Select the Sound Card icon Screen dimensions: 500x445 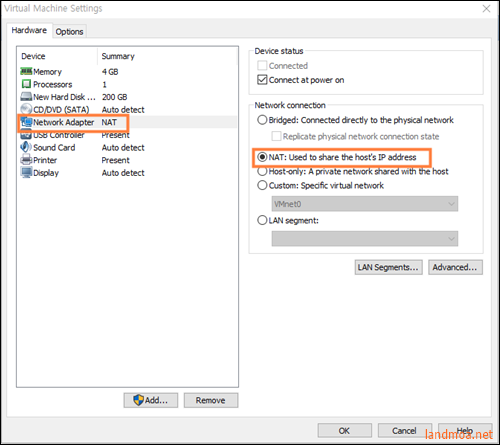click(26, 147)
